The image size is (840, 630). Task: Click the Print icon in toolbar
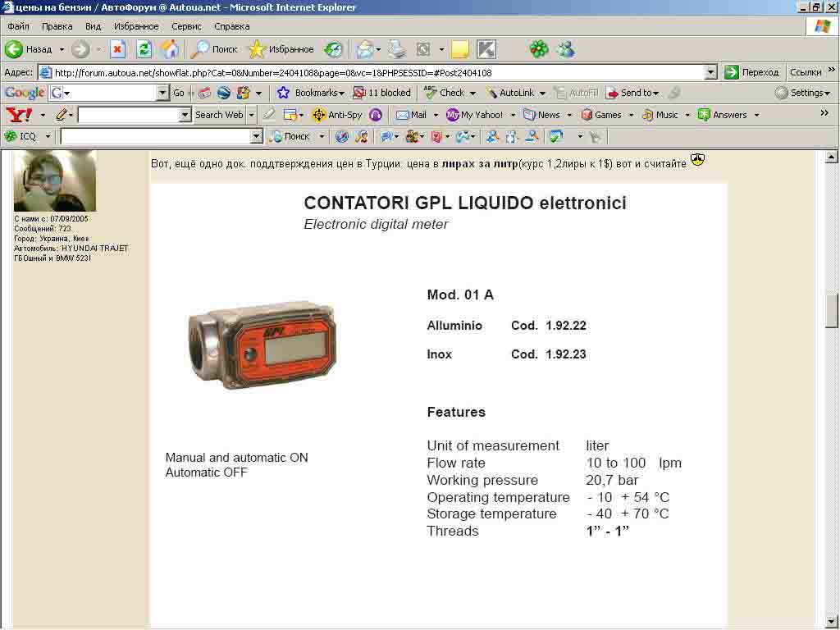point(397,49)
